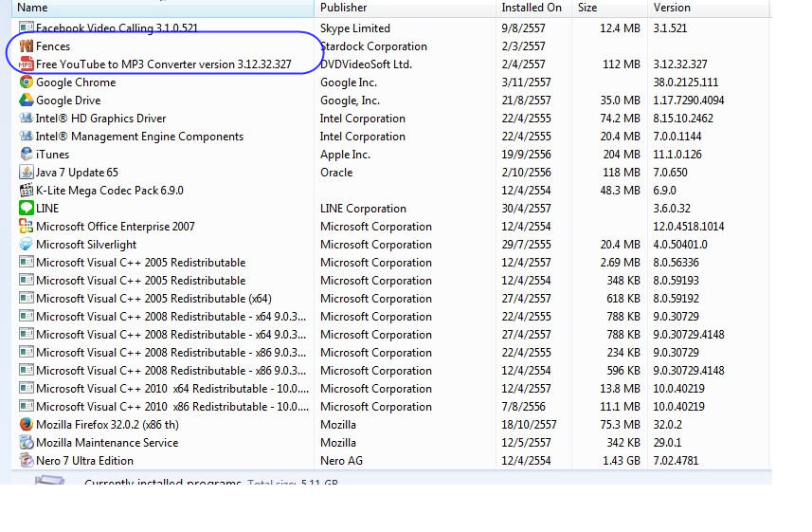This screenshot has height=532, width=812.
Task: Click publisher 'LINE Corporation'
Action: pos(363,209)
